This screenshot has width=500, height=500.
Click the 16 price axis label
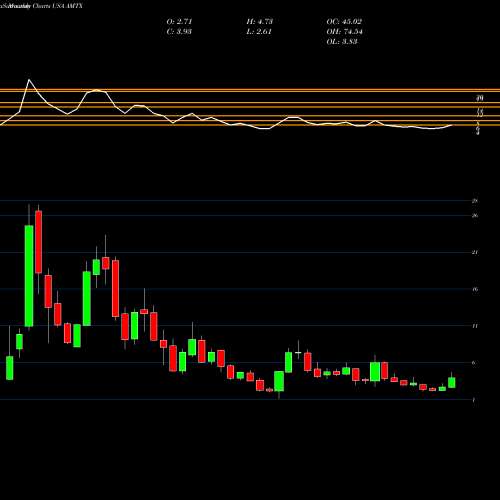475,289
